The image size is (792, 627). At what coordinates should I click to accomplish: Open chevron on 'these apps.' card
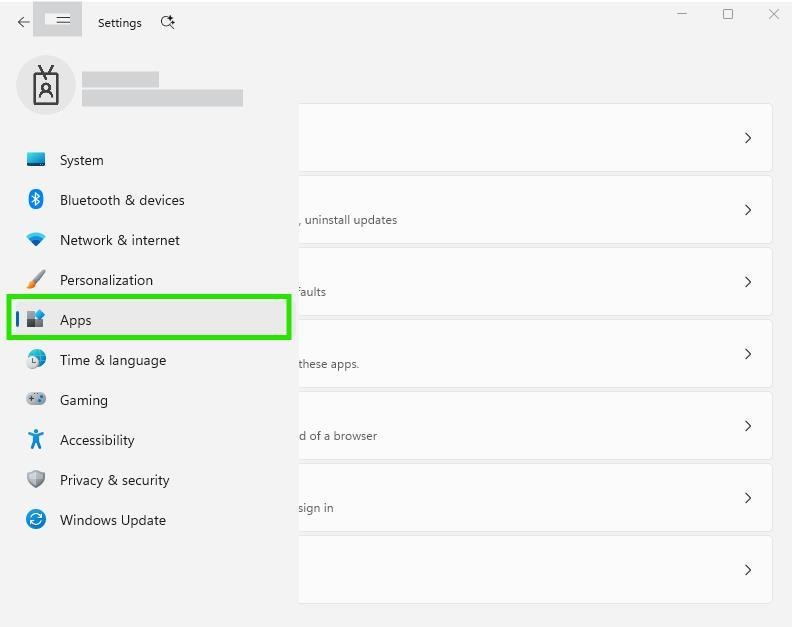point(748,354)
